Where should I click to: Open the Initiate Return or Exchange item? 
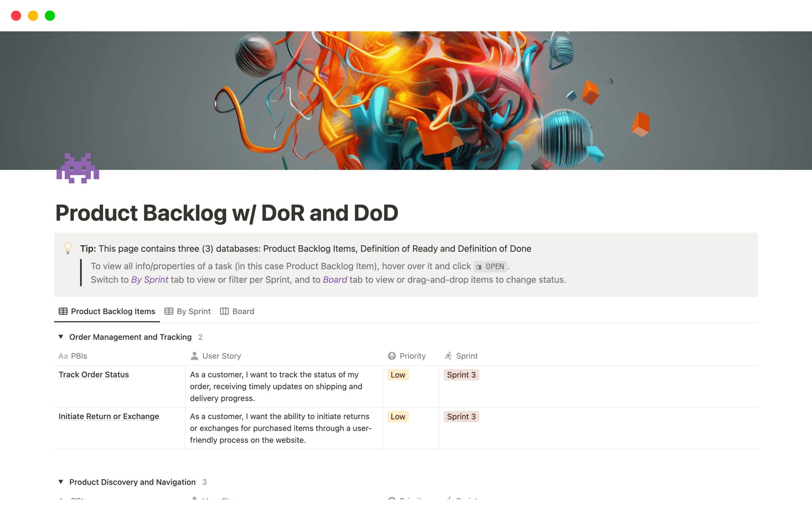point(109,417)
